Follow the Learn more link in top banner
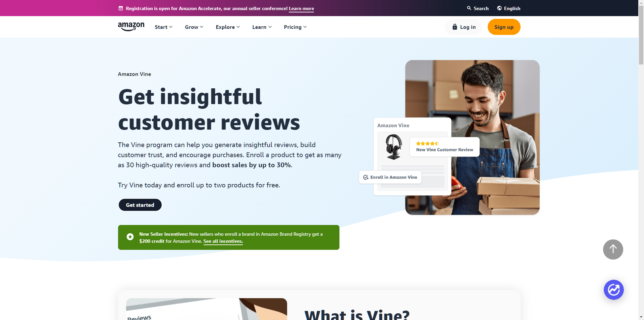The image size is (644, 320). pos(301,9)
